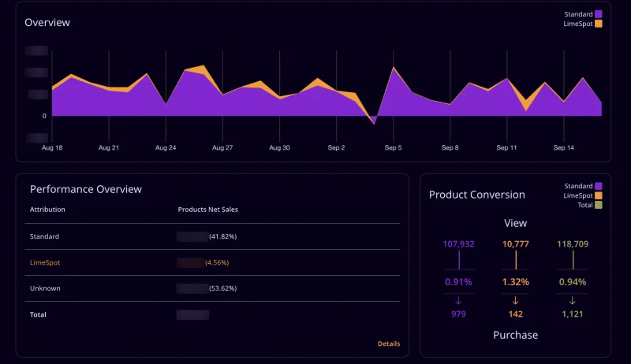Click the purple Standard swatch in Overview legend
Screen dimensions: 631x364
(x=599, y=14)
